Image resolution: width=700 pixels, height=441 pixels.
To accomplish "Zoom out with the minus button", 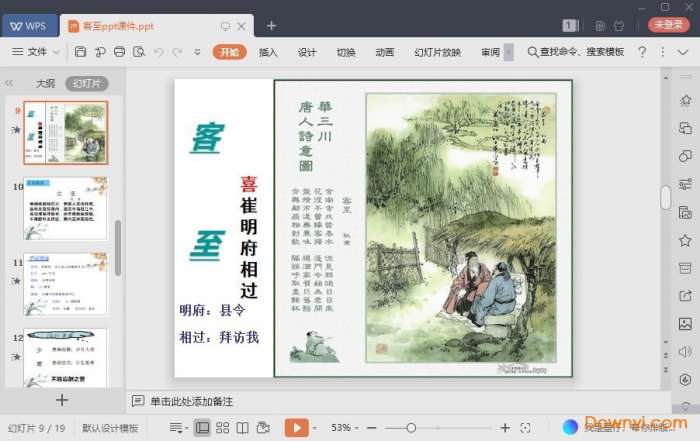I will point(371,428).
